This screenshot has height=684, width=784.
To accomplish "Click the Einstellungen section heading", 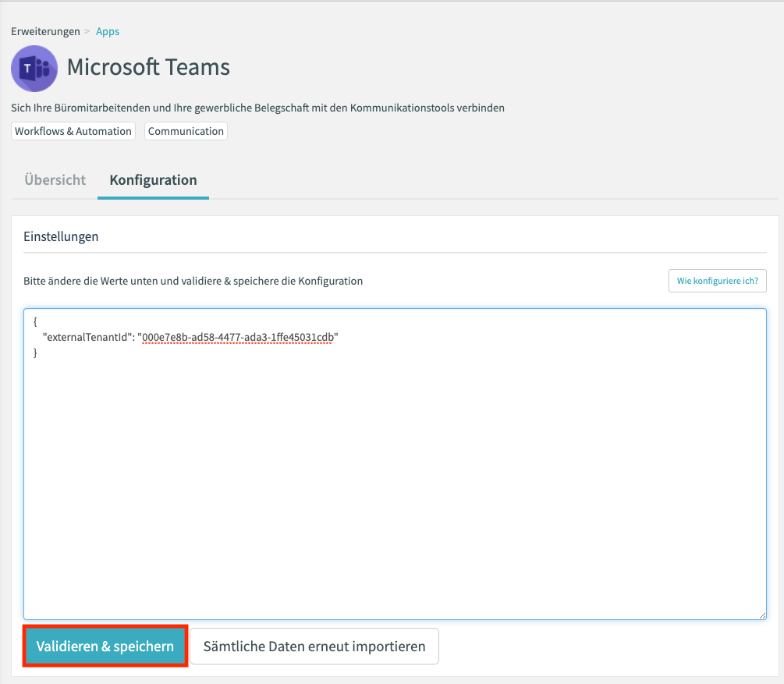I will 61,236.
